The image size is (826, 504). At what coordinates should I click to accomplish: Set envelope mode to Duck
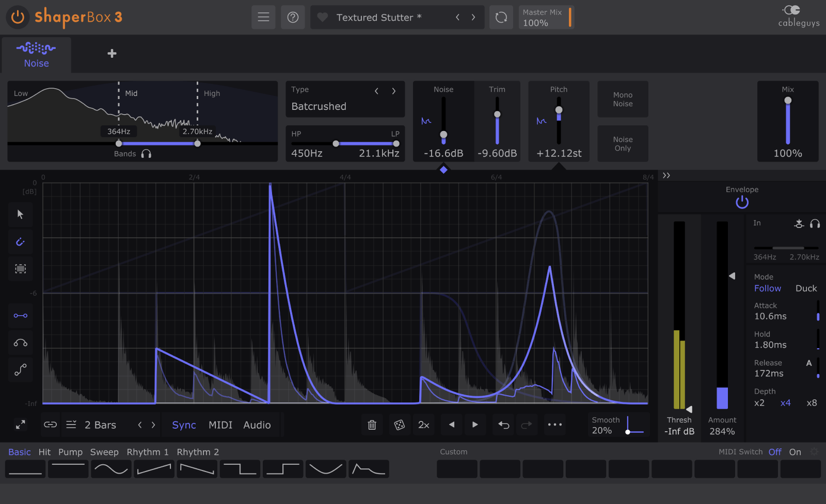(806, 288)
